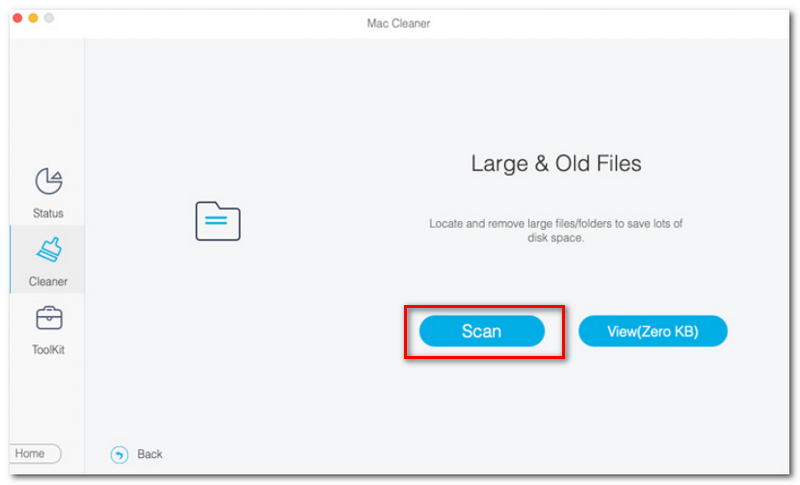
Task: Select the Status label in sidebar
Action: pyautogui.click(x=48, y=213)
